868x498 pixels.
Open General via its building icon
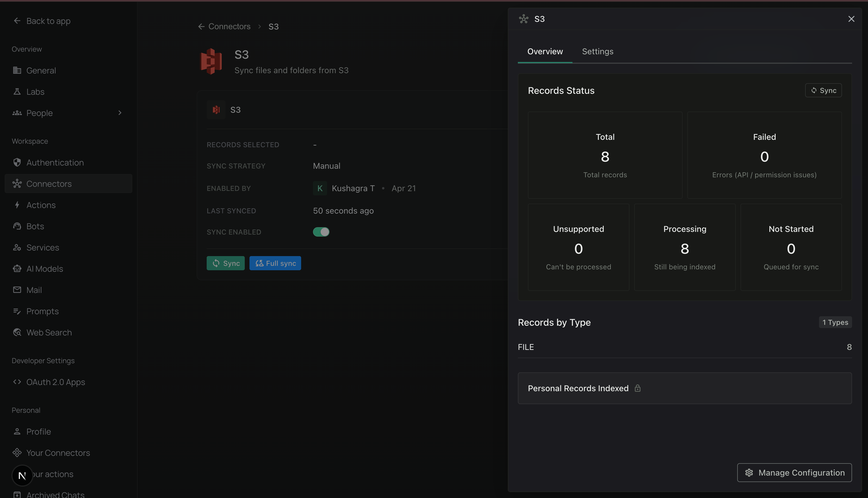pos(17,70)
